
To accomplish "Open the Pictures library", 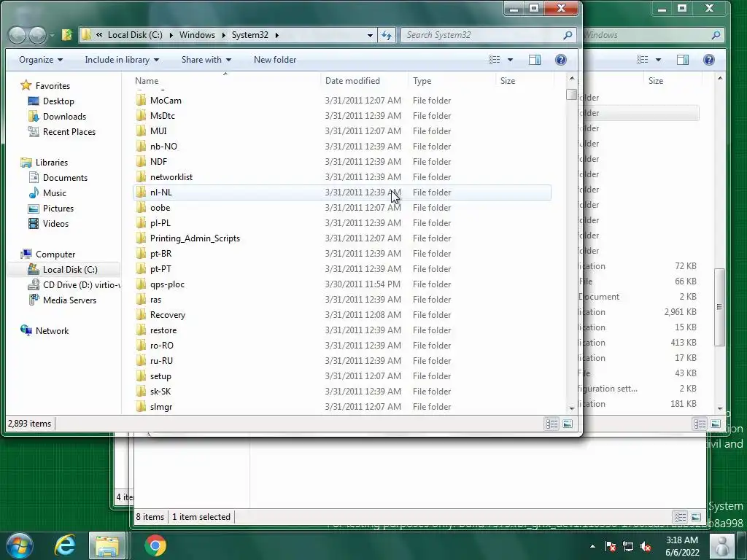I will tap(58, 208).
